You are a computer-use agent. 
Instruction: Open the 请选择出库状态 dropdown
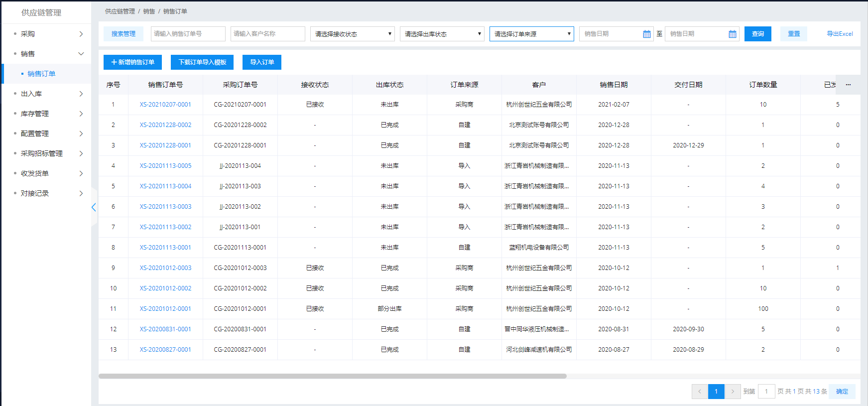[442, 34]
